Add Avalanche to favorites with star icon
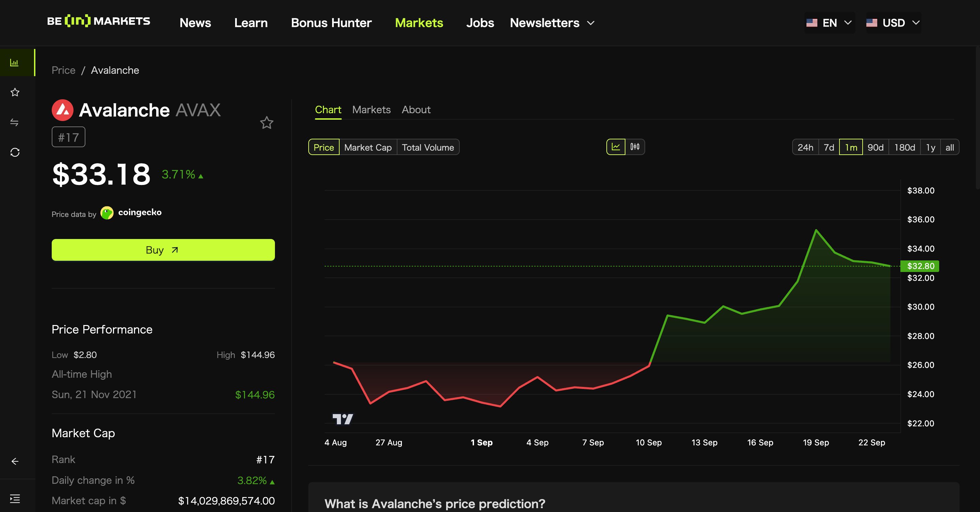The height and width of the screenshot is (512, 980). [266, 123]
